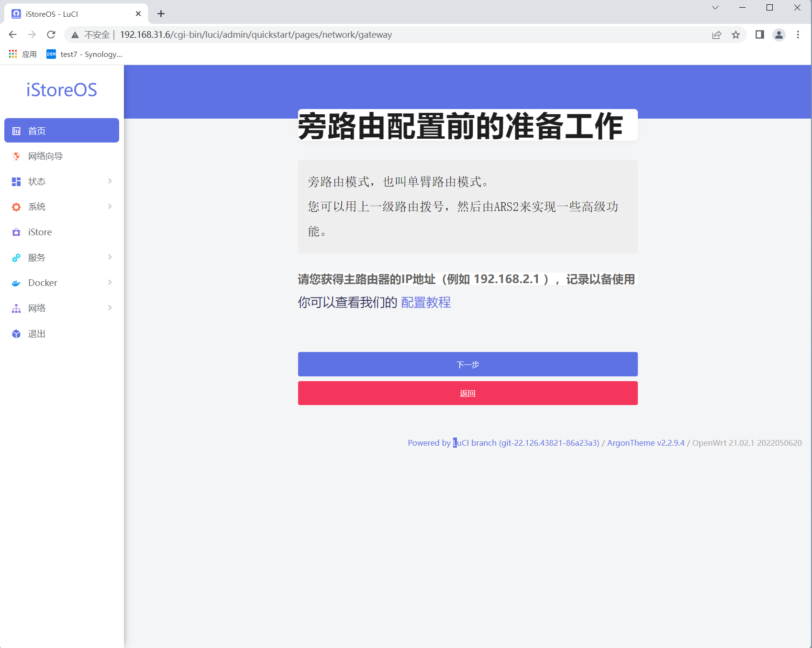This screenshot has height=648, width=812.
Task: Click the 服务 cogs icon
Action: [16, 258]
